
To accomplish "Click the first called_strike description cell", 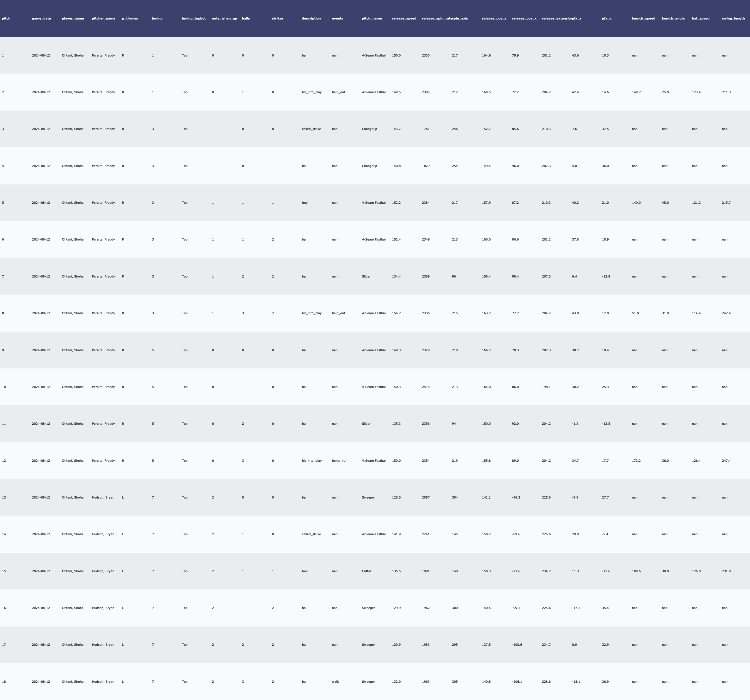I will pos(311,129).
